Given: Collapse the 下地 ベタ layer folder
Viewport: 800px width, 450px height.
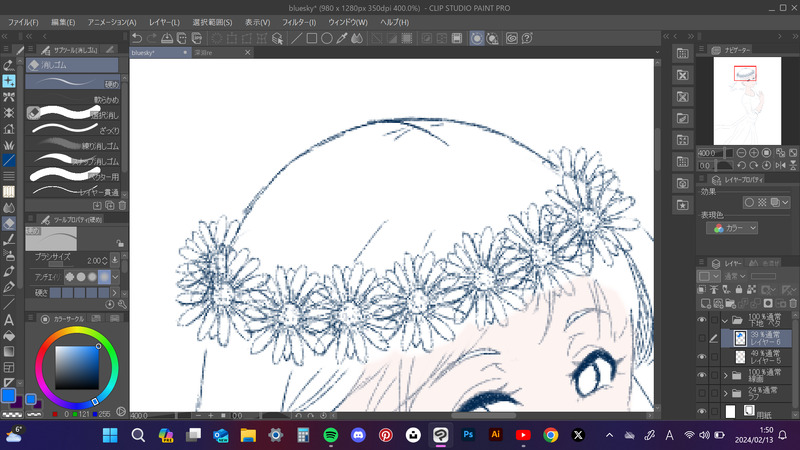Looking at the screenshot, I should pyautogui.click(x=725, y=320).
